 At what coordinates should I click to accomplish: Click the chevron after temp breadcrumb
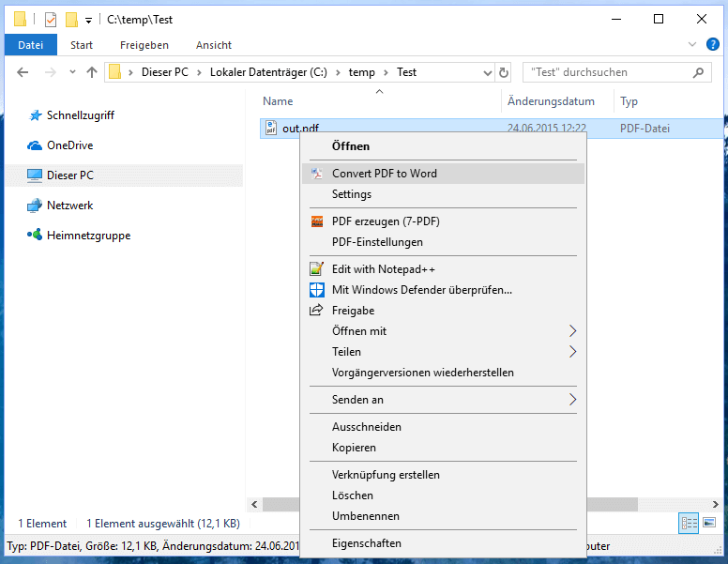[386, 72]
